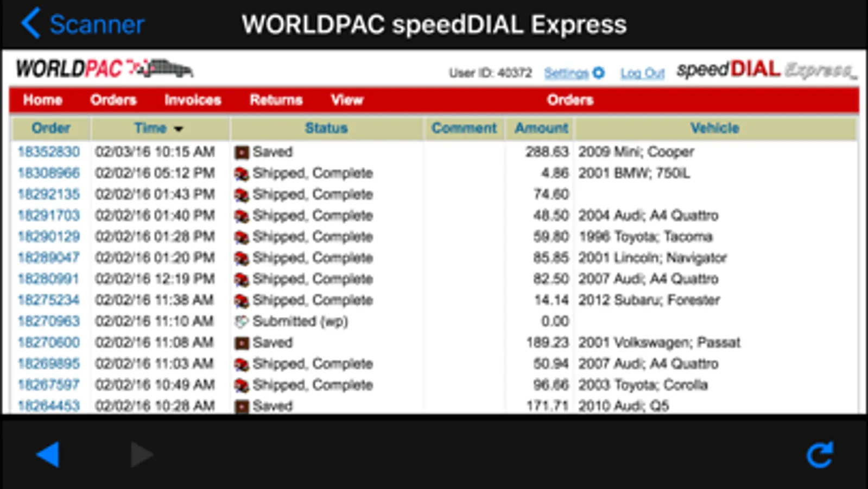Open order 18290129
This screenshot has height=489, width=868.
tap(49, 236)
